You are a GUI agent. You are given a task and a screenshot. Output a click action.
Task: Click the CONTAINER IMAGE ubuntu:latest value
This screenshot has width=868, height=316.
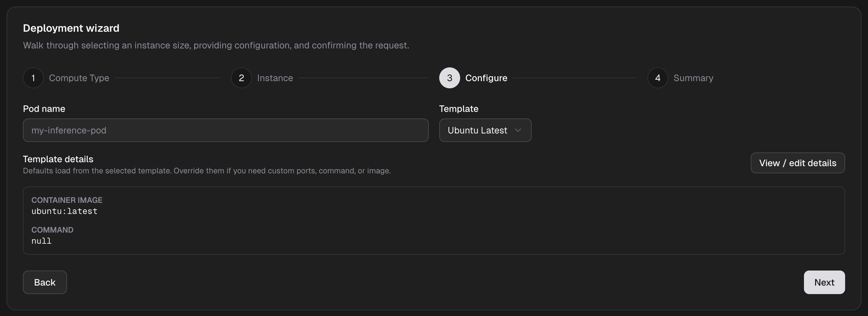pos(64,211)
